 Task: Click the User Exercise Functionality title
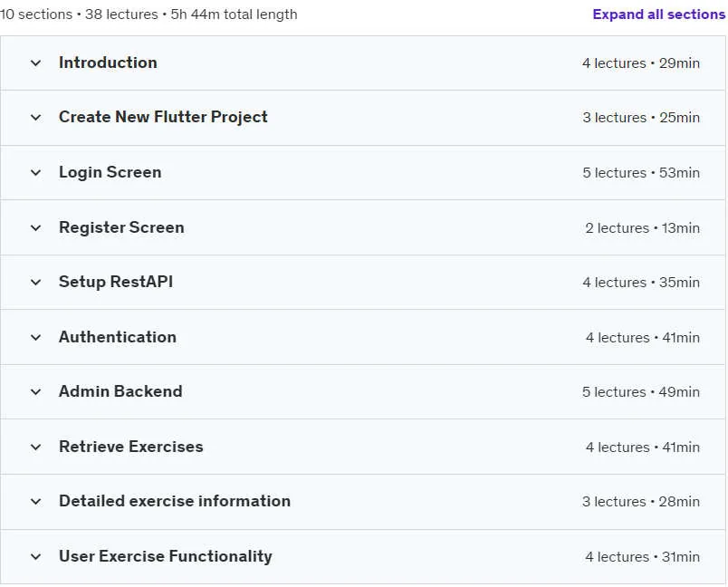coord(166,556)
